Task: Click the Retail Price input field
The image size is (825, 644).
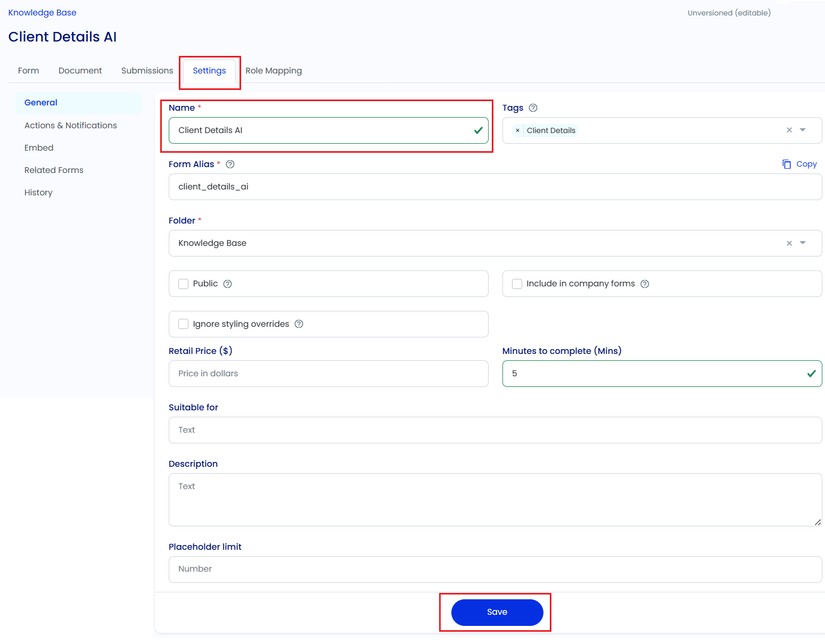Action: [328, 374]
